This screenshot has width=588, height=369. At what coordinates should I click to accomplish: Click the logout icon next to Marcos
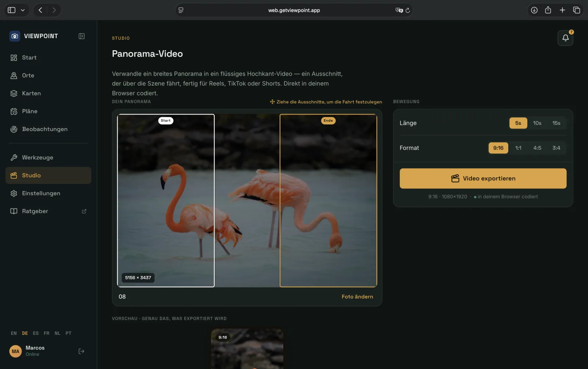82,351
